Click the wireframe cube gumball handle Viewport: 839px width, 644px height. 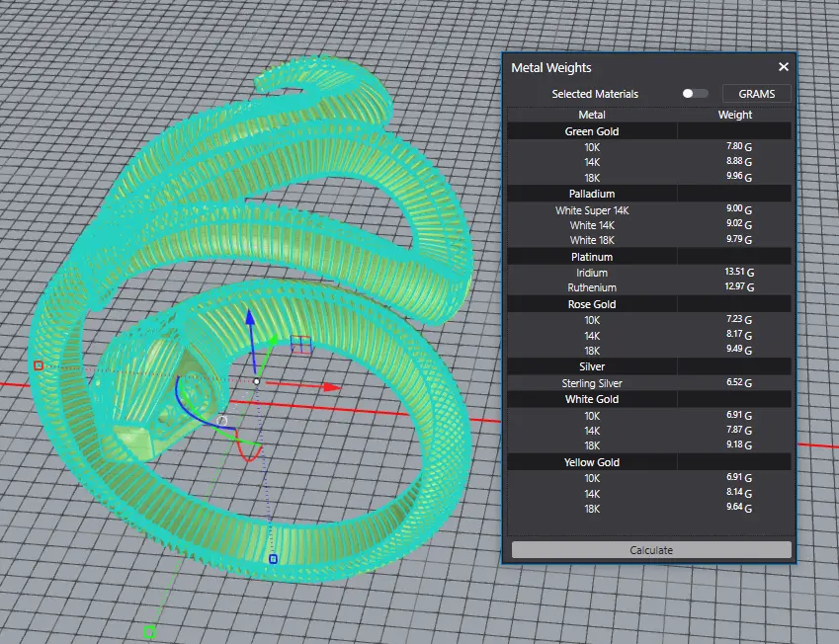click(x=301, y=344)
